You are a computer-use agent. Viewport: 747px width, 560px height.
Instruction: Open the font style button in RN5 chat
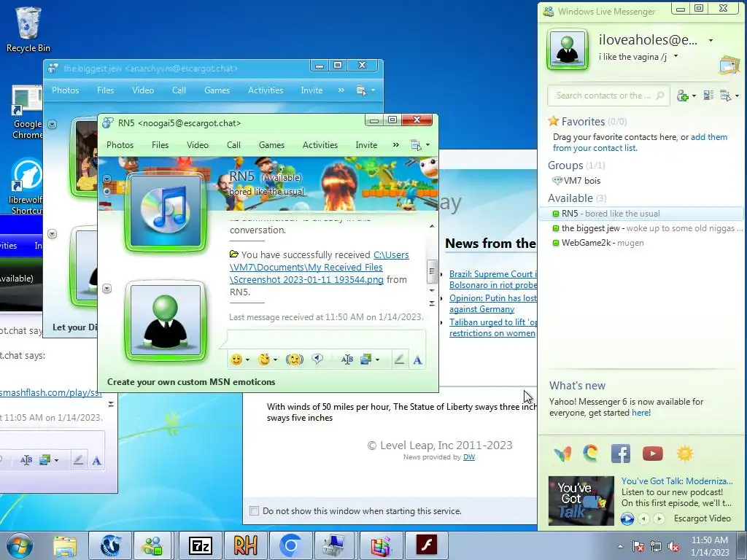347,359
